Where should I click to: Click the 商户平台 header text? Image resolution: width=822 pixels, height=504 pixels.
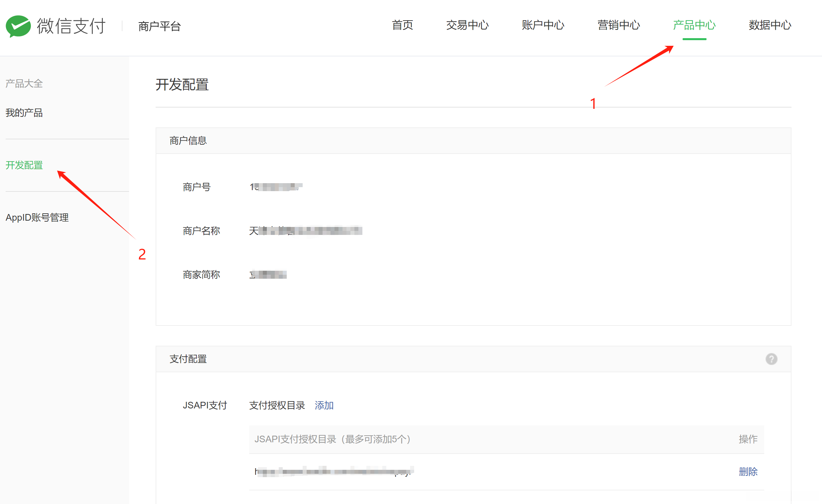pos(160,26)
